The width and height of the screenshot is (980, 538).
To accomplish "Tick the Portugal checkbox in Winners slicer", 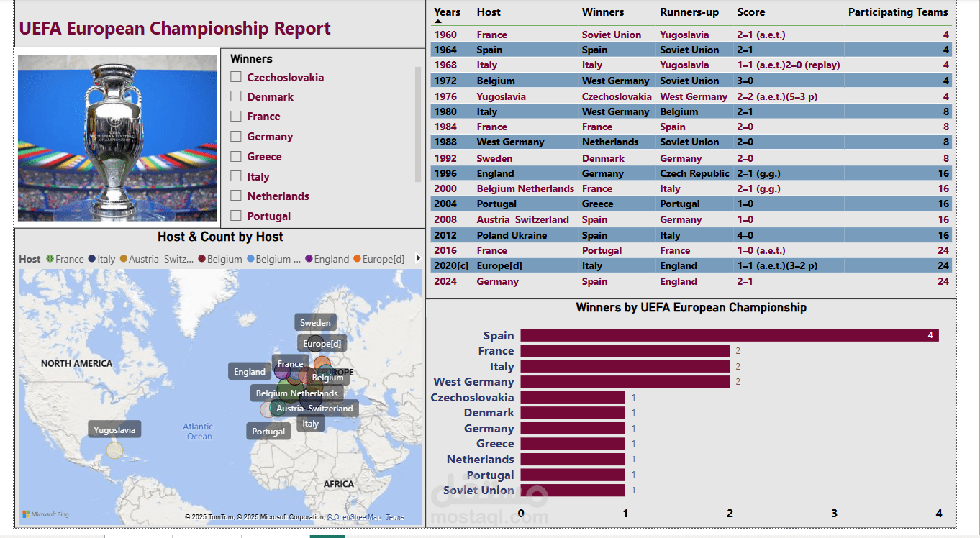I will coord(235,216).
